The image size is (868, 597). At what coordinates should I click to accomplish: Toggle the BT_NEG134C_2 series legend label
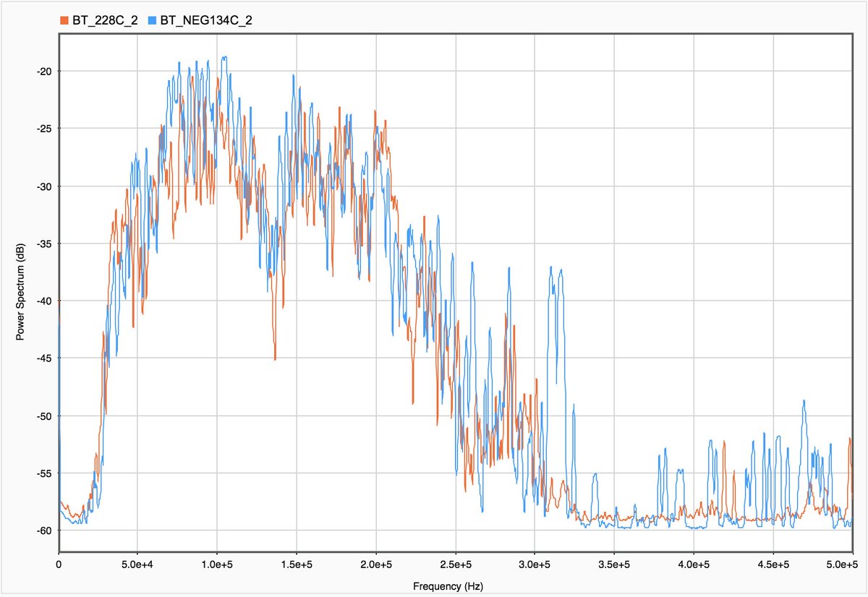point(206,20)
